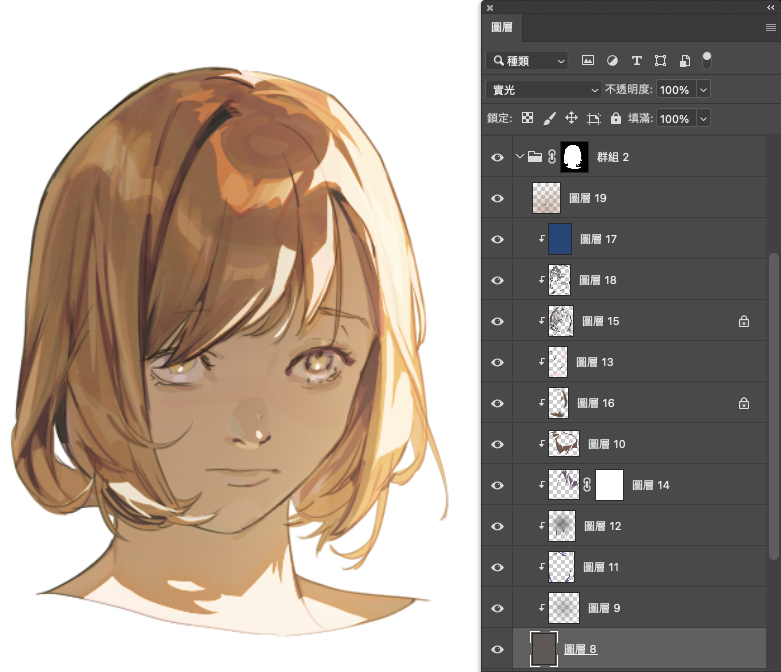The image size is (781, 672).
Task: Filter layers by pixel image icon
Action: (x=588, y=61)
